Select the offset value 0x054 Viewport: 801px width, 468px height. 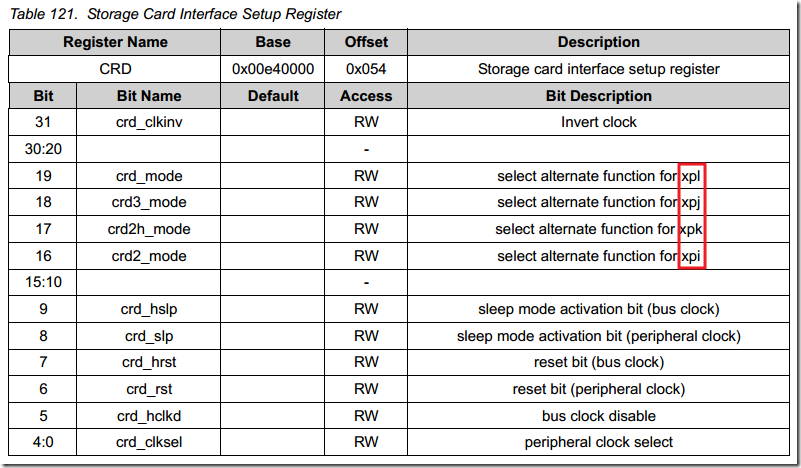point(366,69)
